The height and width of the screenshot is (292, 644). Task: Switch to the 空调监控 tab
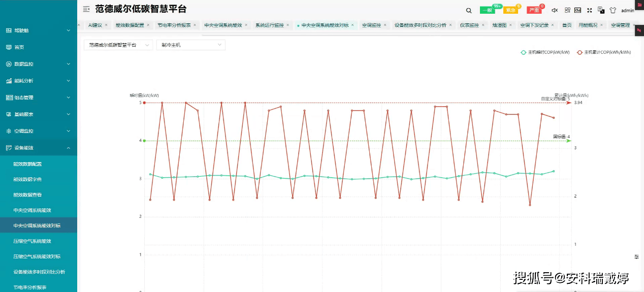pos(371,25)
